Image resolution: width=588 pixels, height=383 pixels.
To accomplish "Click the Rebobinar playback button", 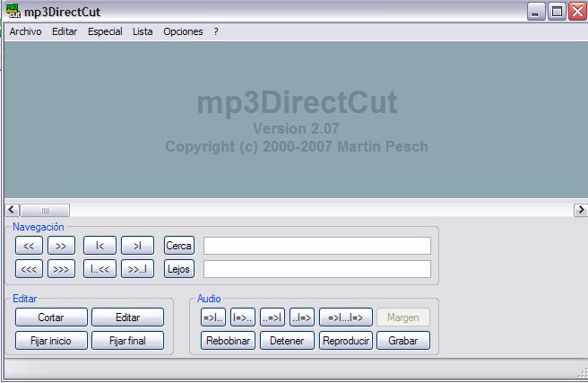I will pyautogui.click(x=228, y=341).
